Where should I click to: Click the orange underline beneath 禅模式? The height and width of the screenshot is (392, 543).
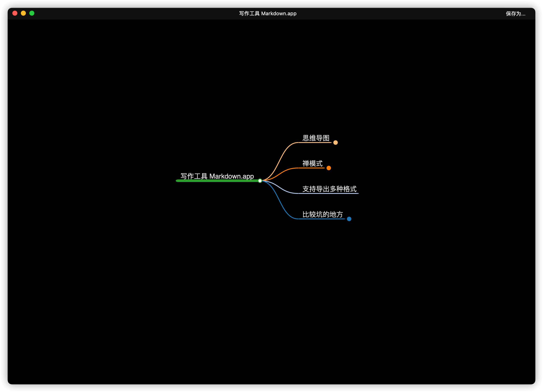tap(311, 168)
